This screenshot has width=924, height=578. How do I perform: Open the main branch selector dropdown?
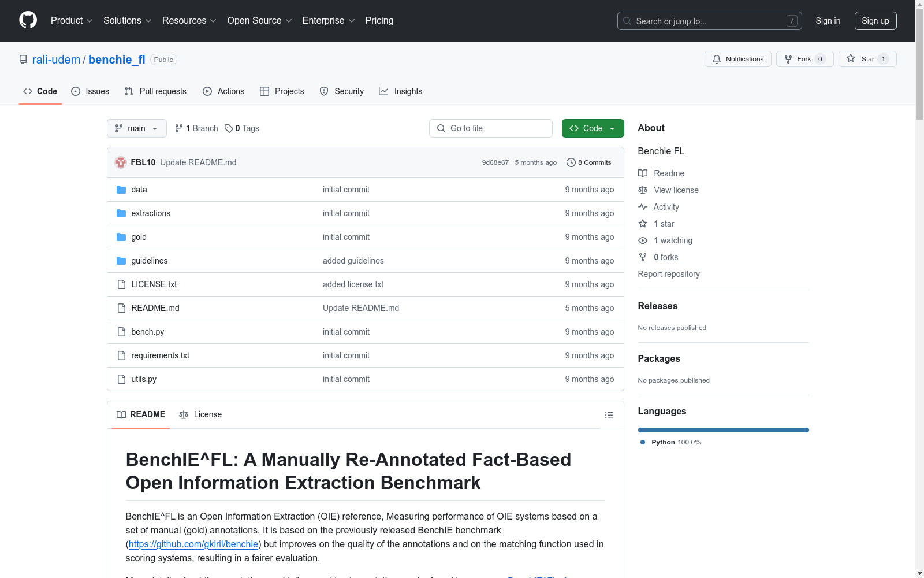click(137, 128)
